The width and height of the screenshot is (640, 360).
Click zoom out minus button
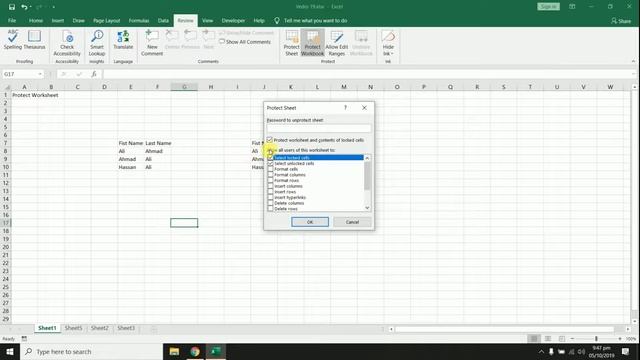pos(572,339)
